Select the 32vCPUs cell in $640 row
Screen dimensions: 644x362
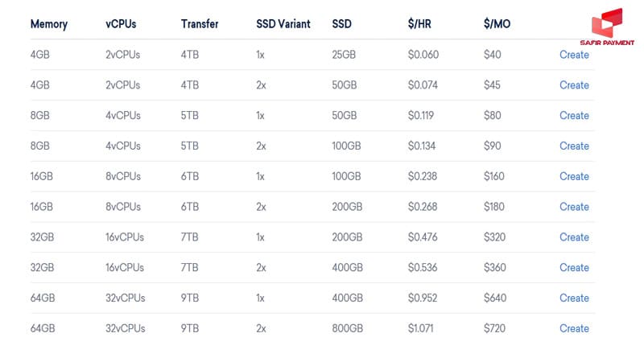125,298
